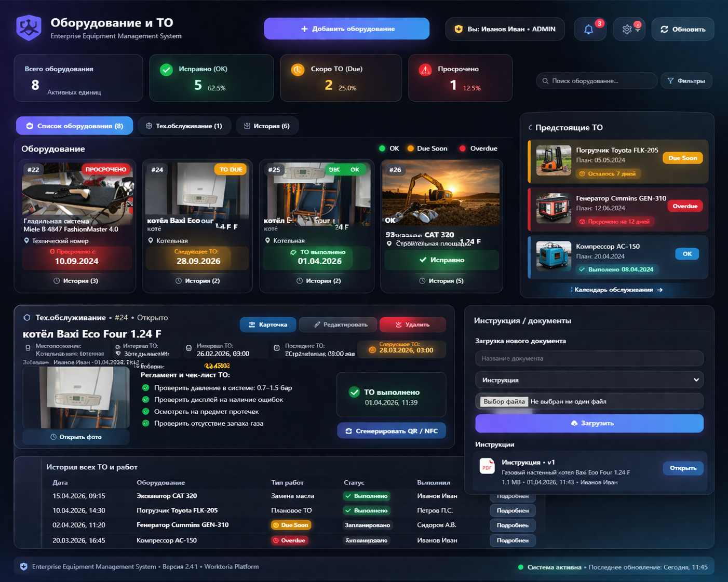This screenshot has width=728, height=582.
Task: Expand История (5) on card #26
Action: coord(441,281)
